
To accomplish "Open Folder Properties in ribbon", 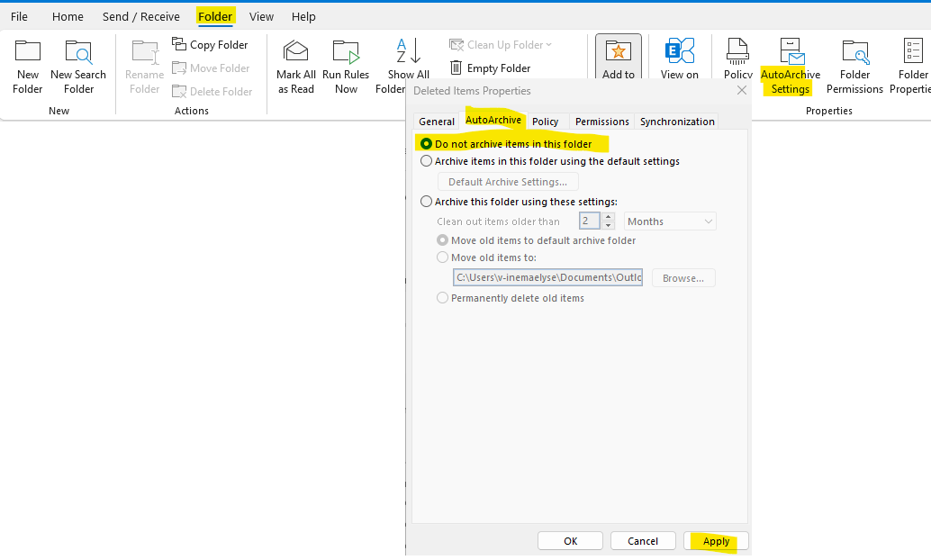I will click(x=912, y=67).
